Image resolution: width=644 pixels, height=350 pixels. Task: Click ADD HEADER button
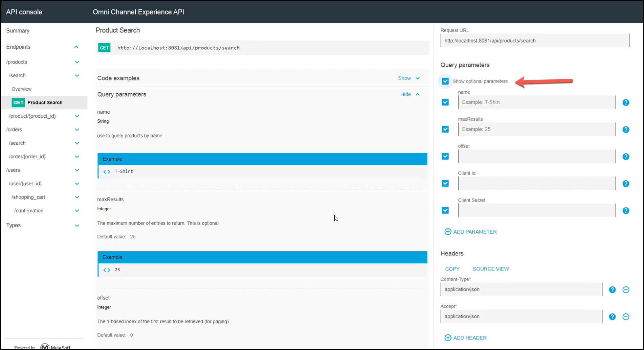466,338
